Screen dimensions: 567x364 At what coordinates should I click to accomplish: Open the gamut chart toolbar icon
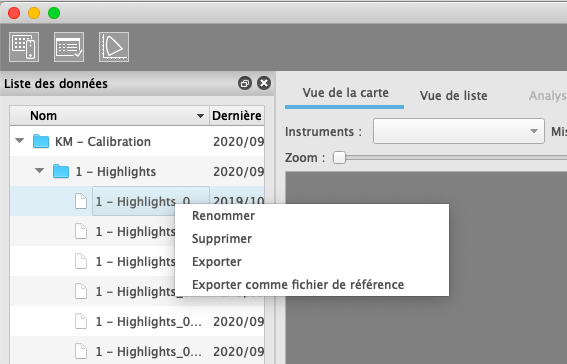click(114, 47)
